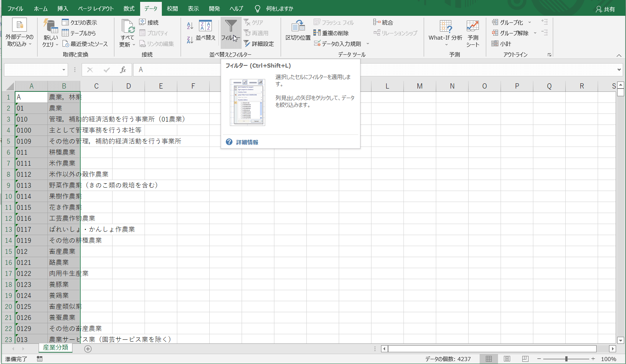Click the vertical scrollbar down arrow
This screenshot has height=364, width=626.
coord(621,340)
